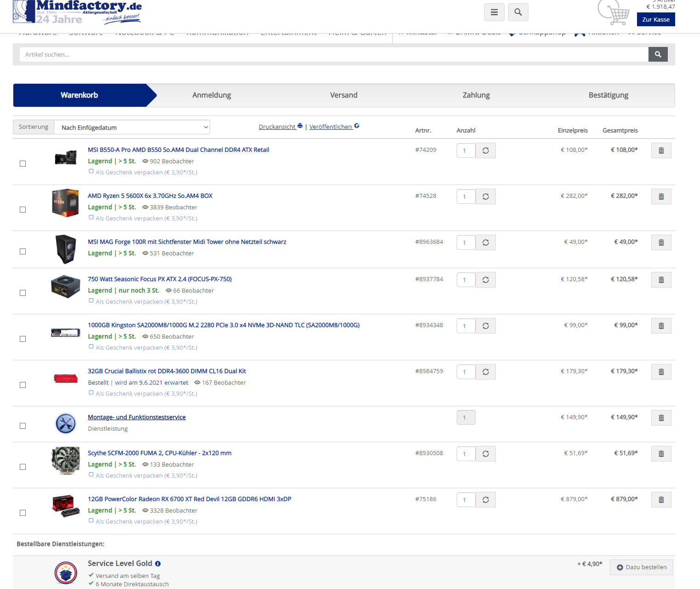Go to the Zahlung checkout step
The width and height of the screenshot is (700, 589).
(x=476, y=95)
